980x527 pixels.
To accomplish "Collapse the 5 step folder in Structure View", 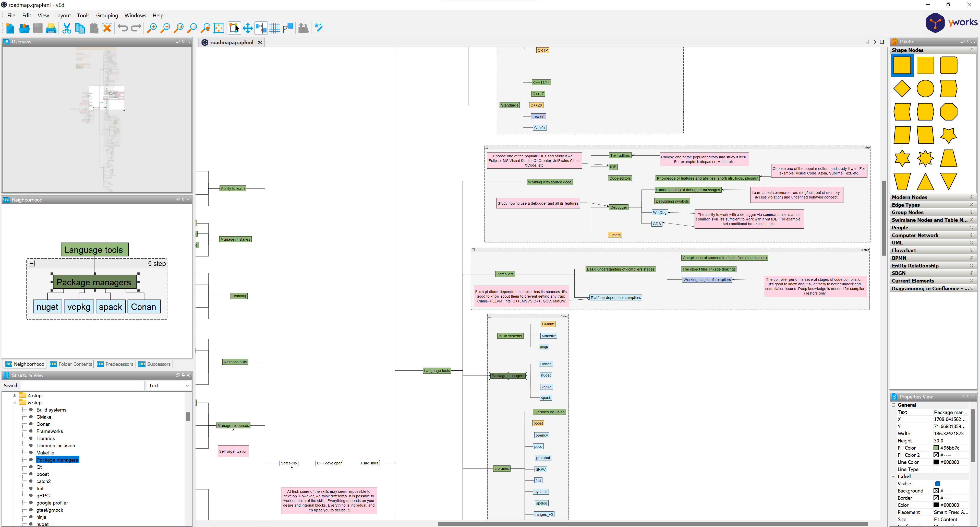I will coord(15,403).
